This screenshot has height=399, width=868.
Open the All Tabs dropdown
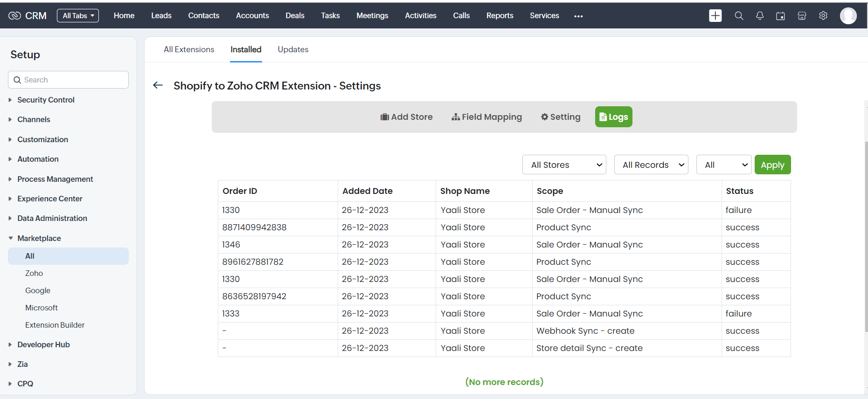click(78, 16)
